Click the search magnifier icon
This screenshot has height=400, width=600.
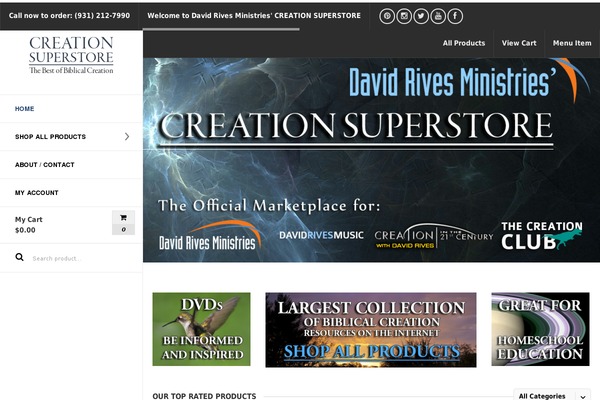pos(20,257)
